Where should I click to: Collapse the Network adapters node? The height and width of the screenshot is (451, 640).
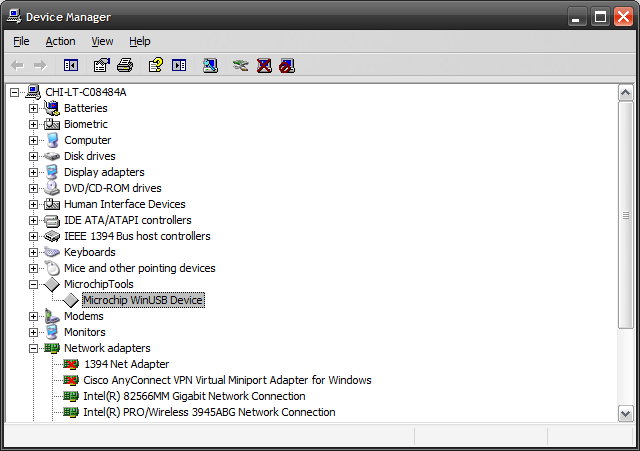coord(33,348)
